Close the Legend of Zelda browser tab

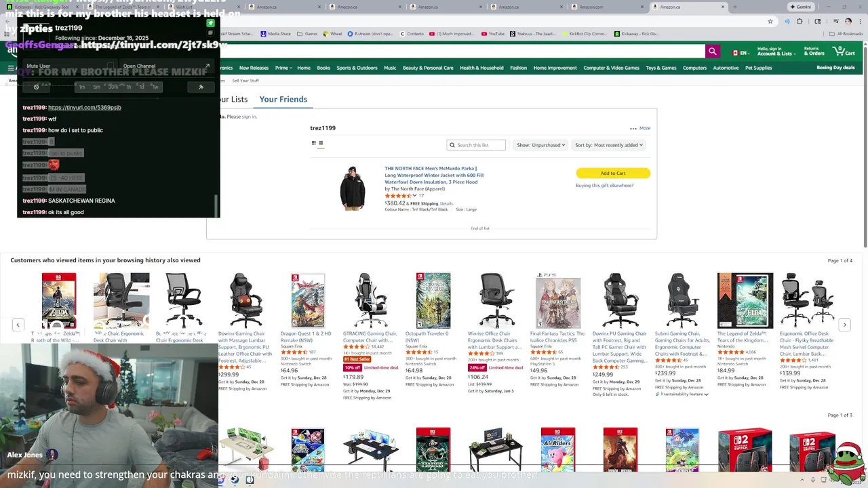click(157, 7)
